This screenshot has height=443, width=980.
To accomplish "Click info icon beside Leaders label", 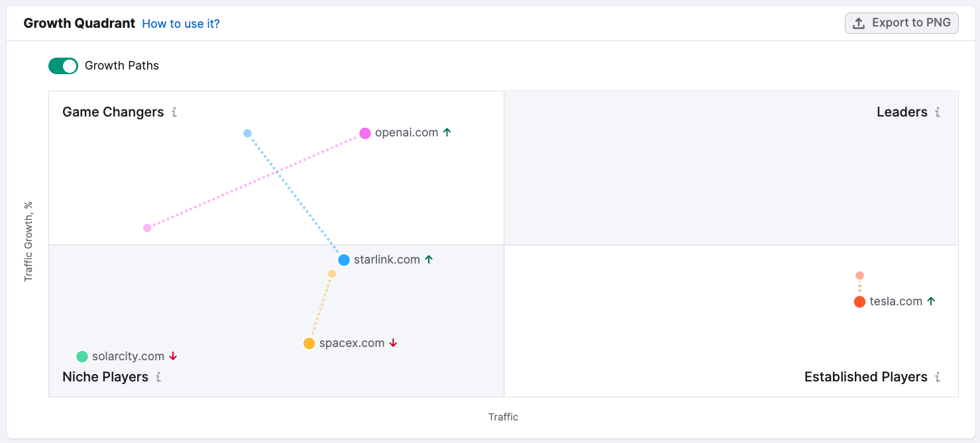I will click(938, 113).
